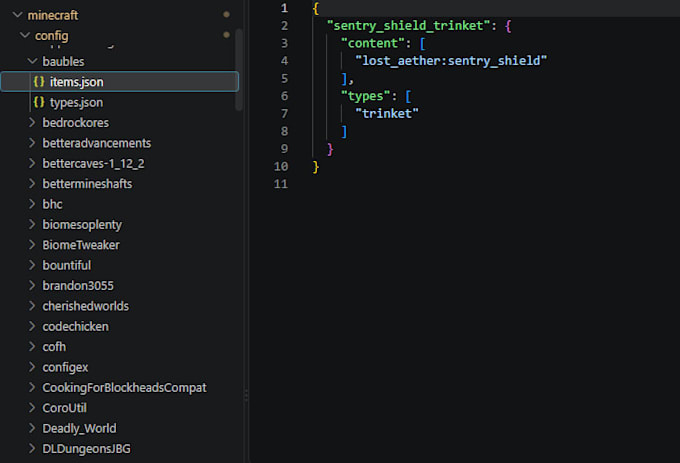
Task: Expand the bhc folder chevron
Action: pyautogui.click(x=32, y=204)
